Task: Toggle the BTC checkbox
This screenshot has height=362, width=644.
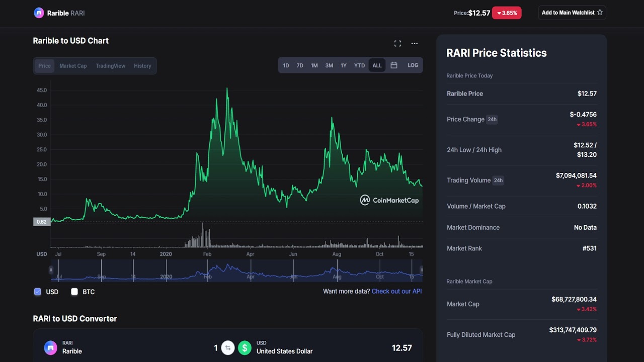Action: click(74, 292)
